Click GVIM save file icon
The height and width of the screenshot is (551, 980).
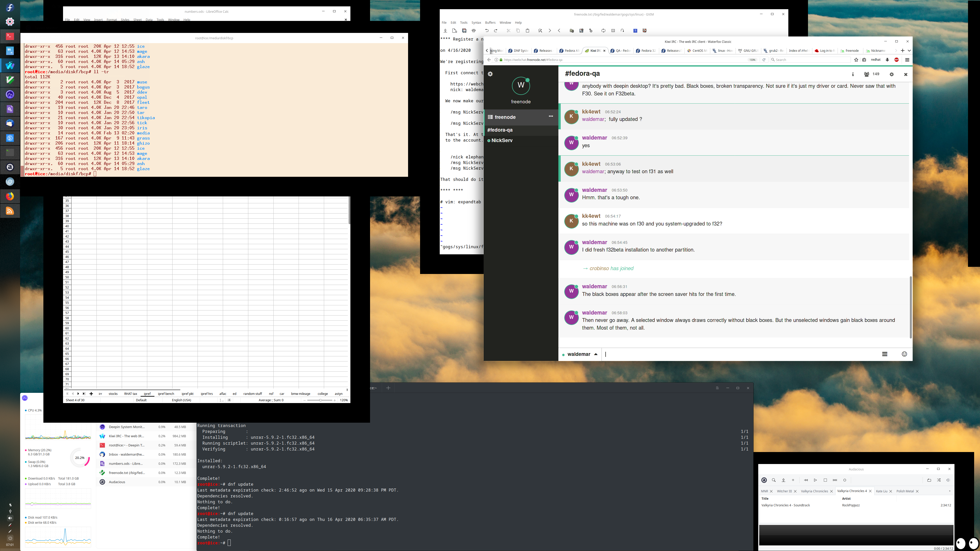tap(464, 30)
